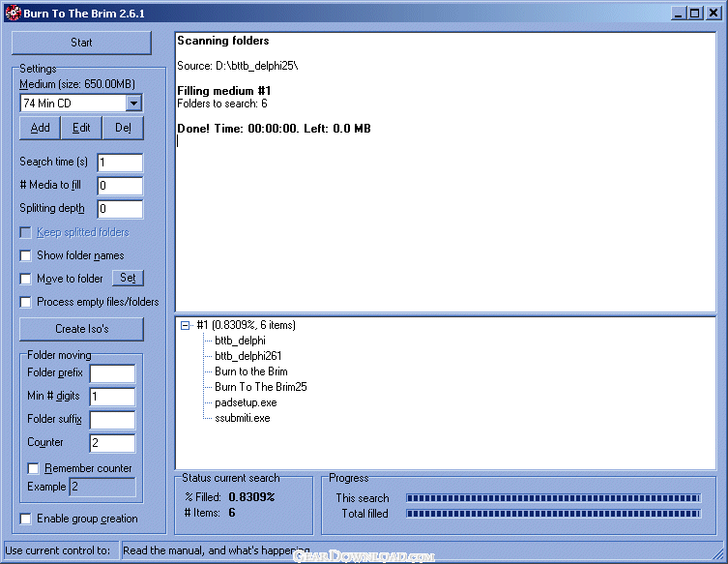Click the Source: D:\bttb_delphi25\ log line
This screenshot has height=564, width=728.
pos(237,66)
